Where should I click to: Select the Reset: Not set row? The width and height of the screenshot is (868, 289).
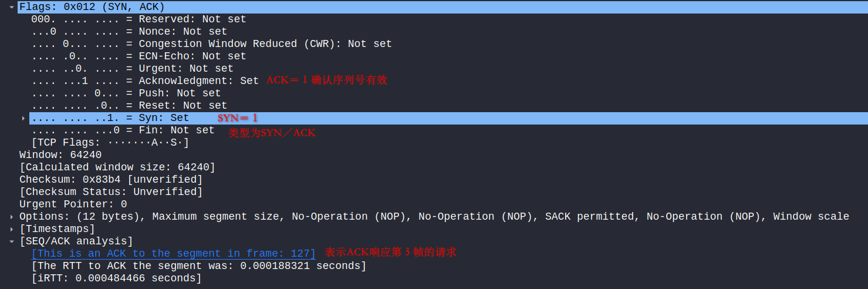129,106
